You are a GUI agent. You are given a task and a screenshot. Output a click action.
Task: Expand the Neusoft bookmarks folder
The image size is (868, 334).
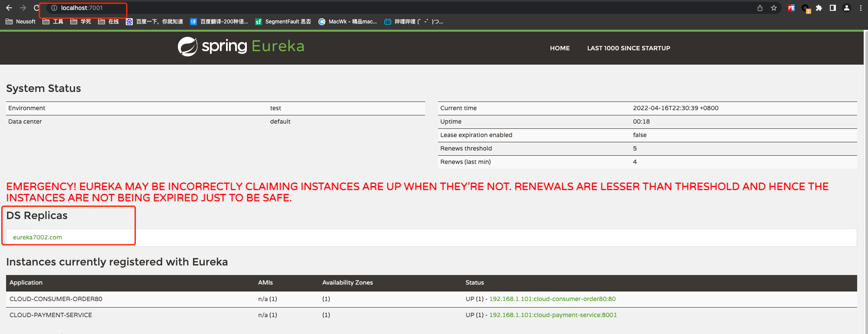pyautogui.click(x=21, y=22)
